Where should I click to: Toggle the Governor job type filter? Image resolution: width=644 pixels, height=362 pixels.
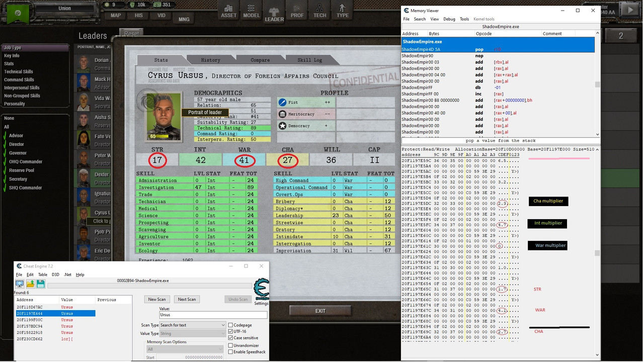pyautogui.click(x=18, y=153)
